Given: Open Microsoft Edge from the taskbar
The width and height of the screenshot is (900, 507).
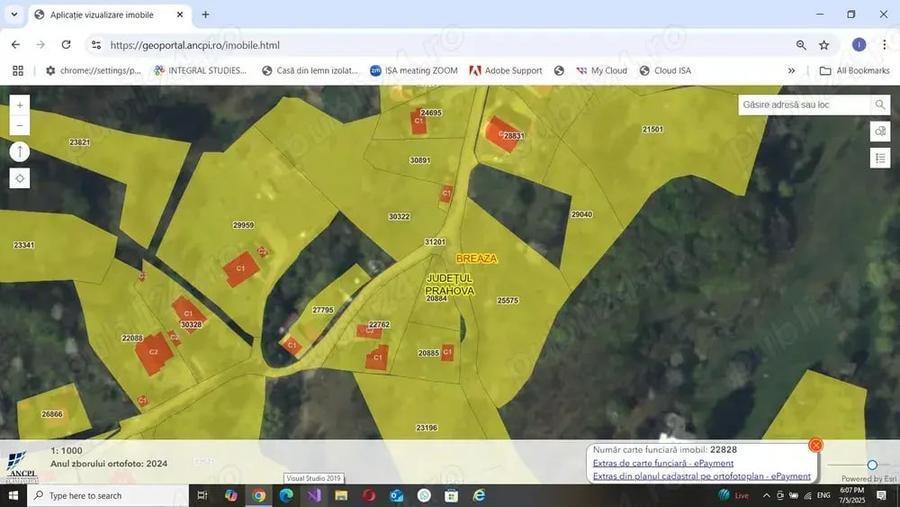Looking at the screenshot, I should coord(286,496).
